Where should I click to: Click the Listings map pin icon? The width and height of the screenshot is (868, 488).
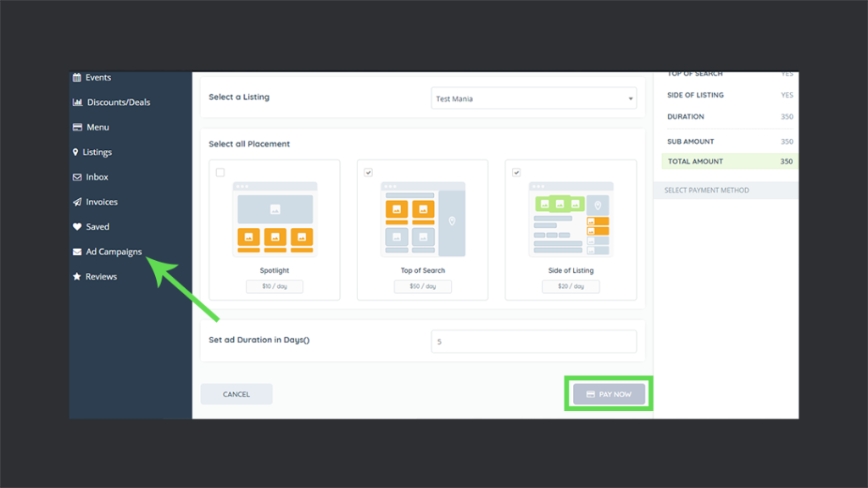[x=78, y=152]
